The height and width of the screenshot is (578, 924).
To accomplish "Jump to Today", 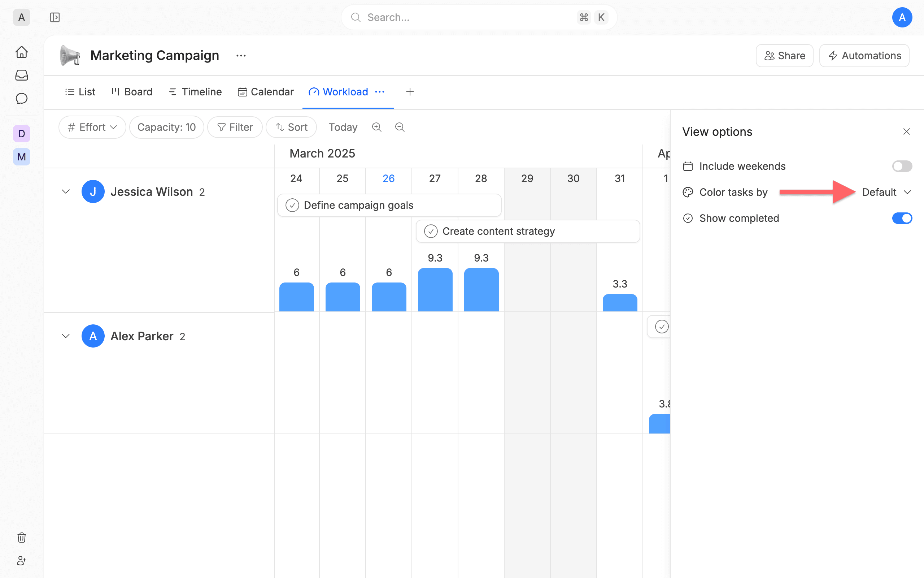I will 343,127.
